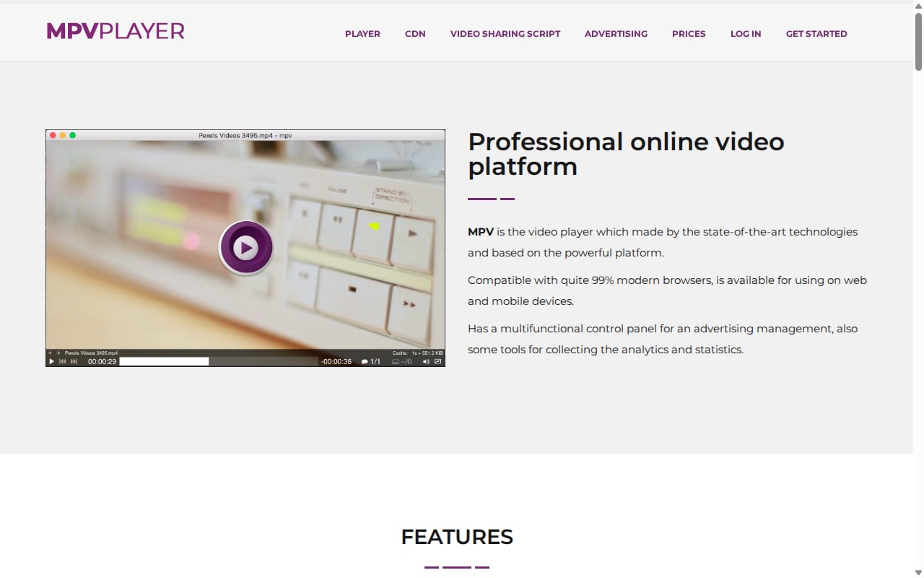Click the fullscreen icon in mpv controls

coord(438,361)
